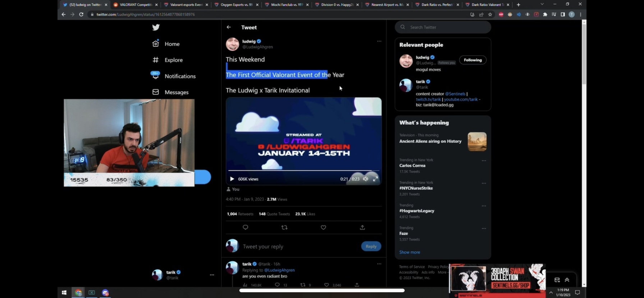Click the reply icon on tarik's reply
The image size is (644, 298).
pos(277,285)
